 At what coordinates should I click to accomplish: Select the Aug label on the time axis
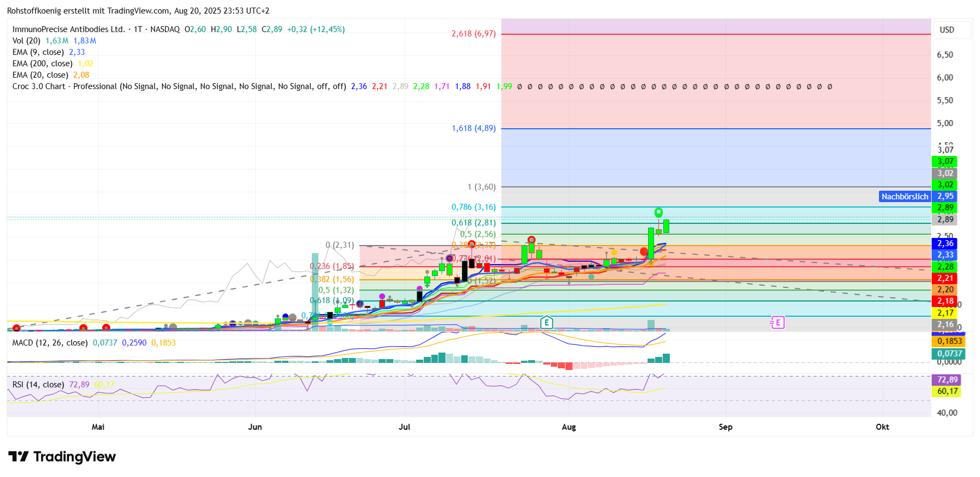tap(569, 427)
